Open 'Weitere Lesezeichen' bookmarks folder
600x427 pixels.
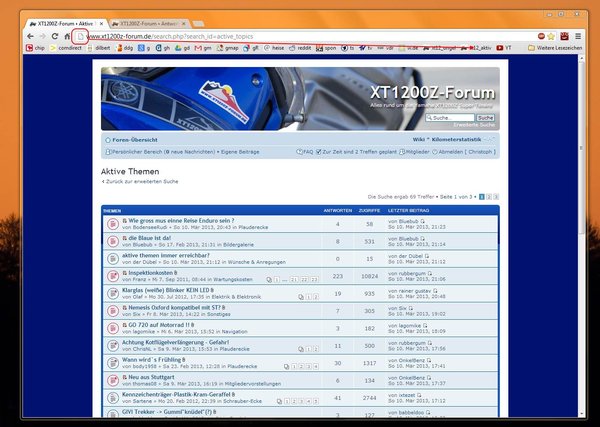(562, 47)
